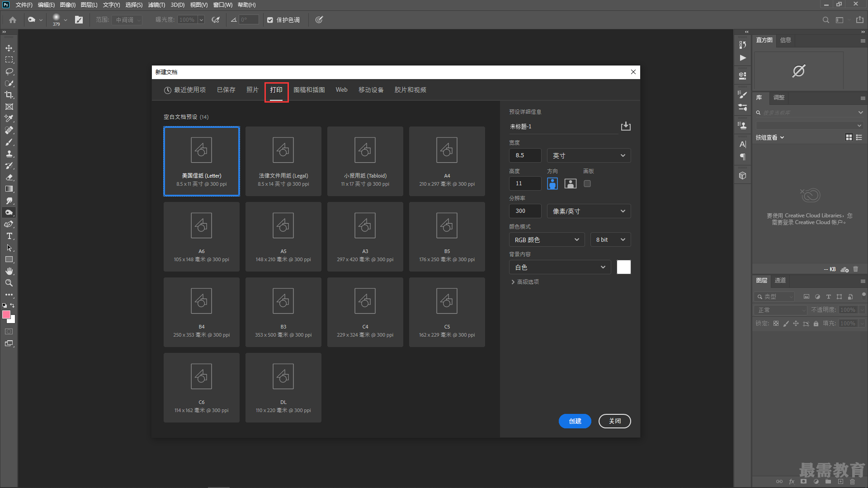Open the 滤镜(T) menu
The height and width of the screenshot is (488, 868).
(156, 5)
